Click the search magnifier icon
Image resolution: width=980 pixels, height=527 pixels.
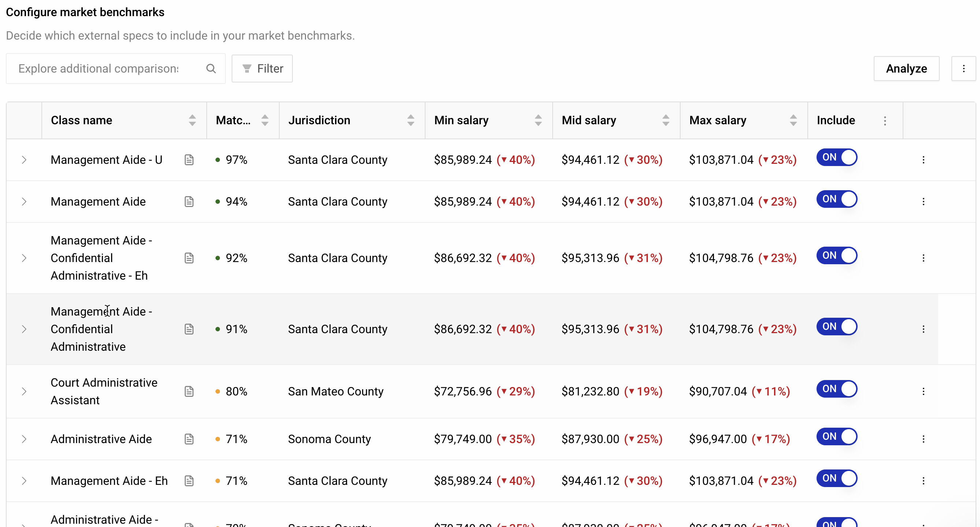click(211, 69)
